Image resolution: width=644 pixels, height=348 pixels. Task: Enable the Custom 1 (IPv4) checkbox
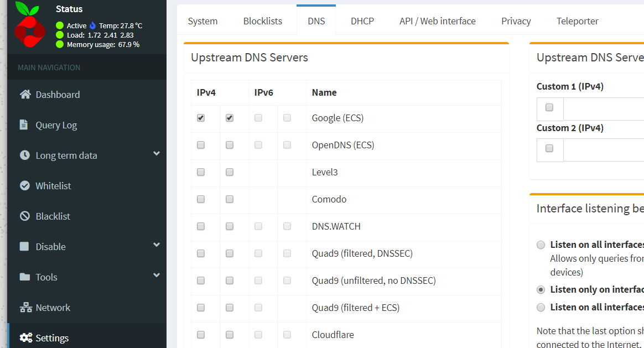pyautogui.click(x=549, y=107)
